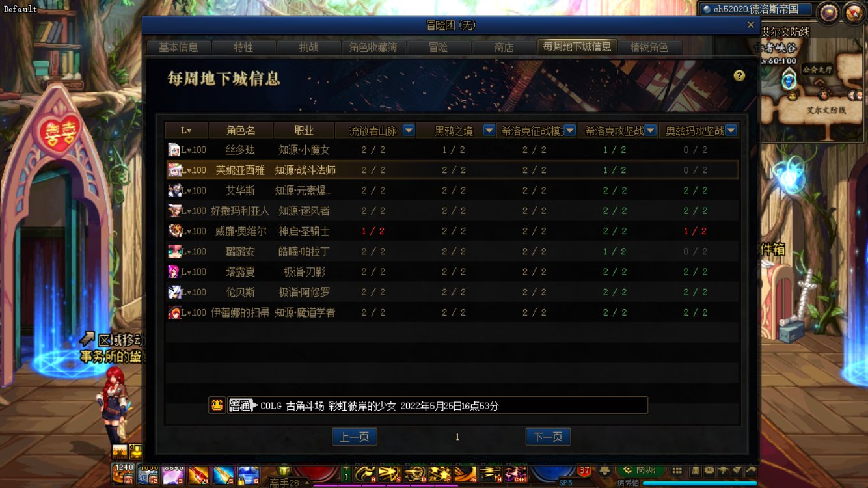Click the 极诣·刃影 class cell
The width and height of the screenshot is (868, 488).
[x=304, y=272]
